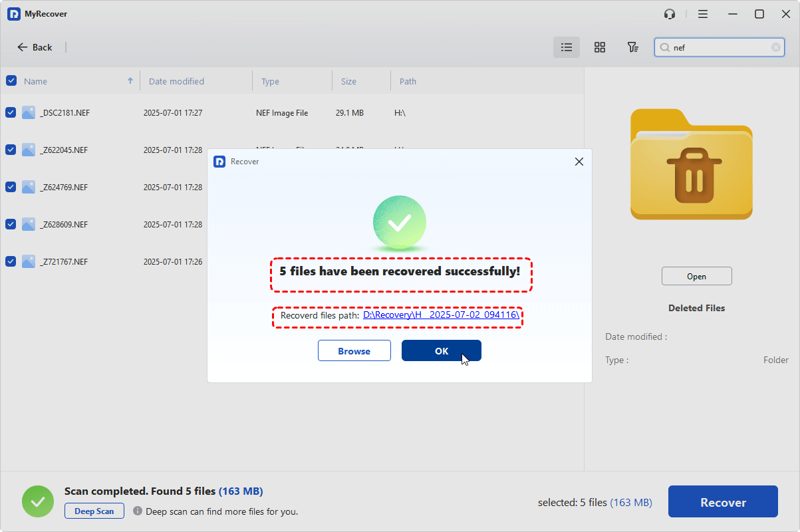Screen dimensions: 800x532
Task: Uncheck the _Z622045.NEF checkbox
Action: 11,150
